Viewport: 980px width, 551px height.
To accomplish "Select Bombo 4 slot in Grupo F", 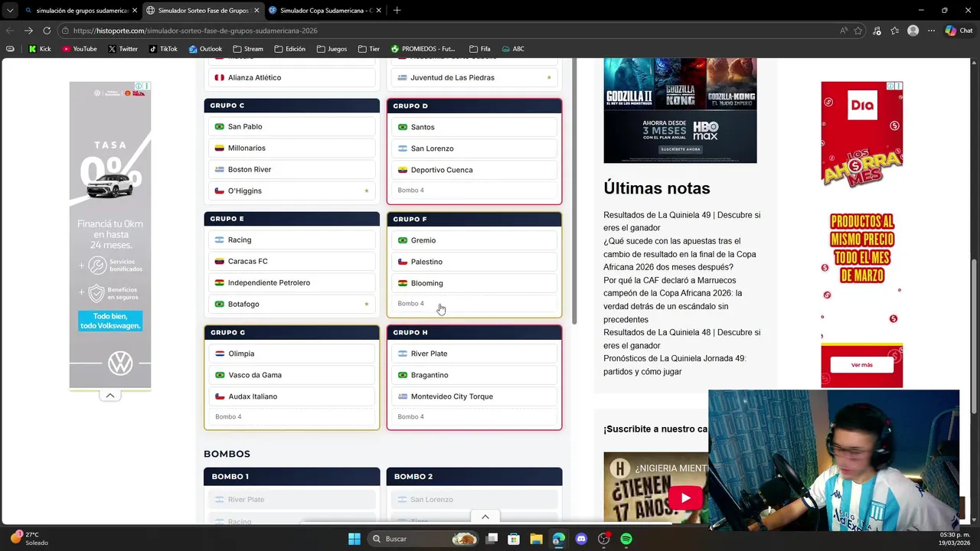I will (474, 304).
